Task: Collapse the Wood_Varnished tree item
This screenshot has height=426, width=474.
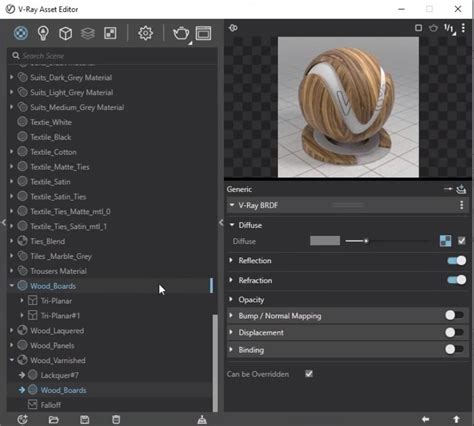Action: 12,360
